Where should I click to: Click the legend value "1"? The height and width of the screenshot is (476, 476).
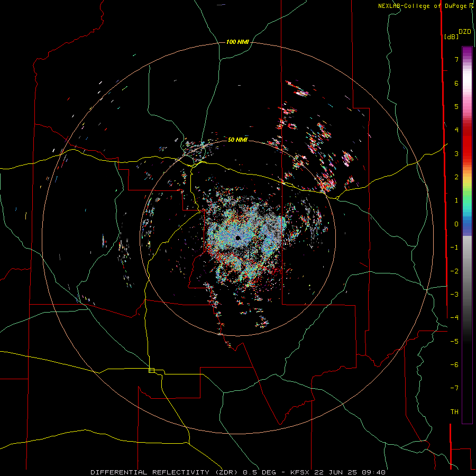[x=456, y=200]
